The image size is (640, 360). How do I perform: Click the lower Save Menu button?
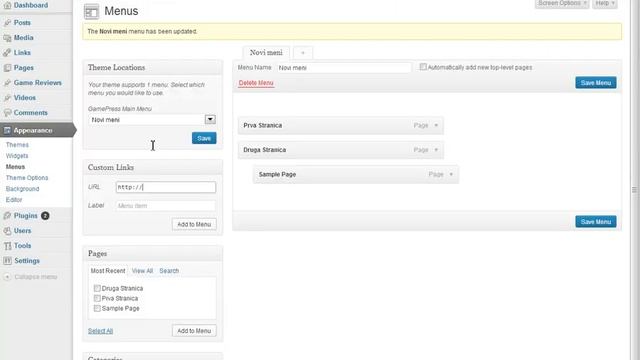click(x=596, y=222)
